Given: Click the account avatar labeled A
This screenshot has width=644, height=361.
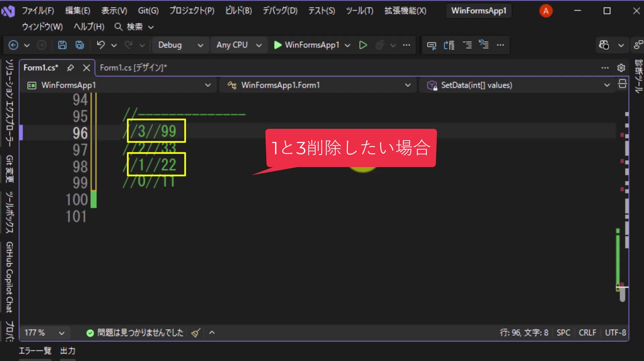Looking at the screenshot, I should [x=546, y=11].
